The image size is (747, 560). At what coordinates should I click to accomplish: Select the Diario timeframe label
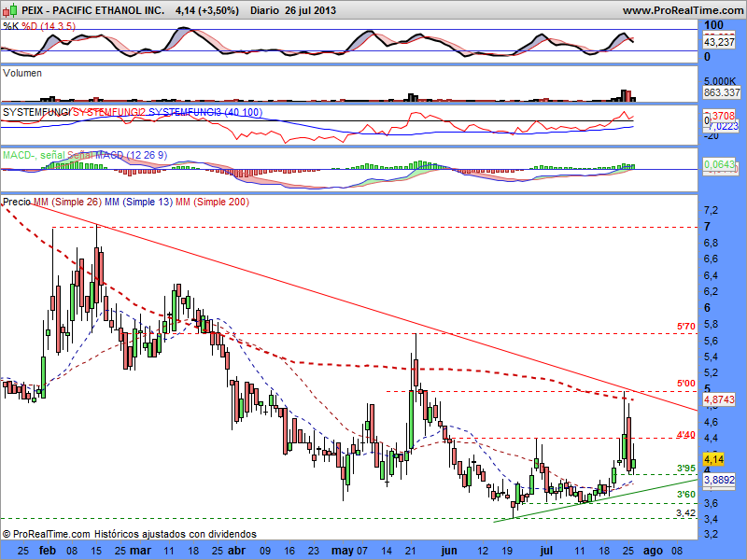pyautogui.click(x=265, y=10)
